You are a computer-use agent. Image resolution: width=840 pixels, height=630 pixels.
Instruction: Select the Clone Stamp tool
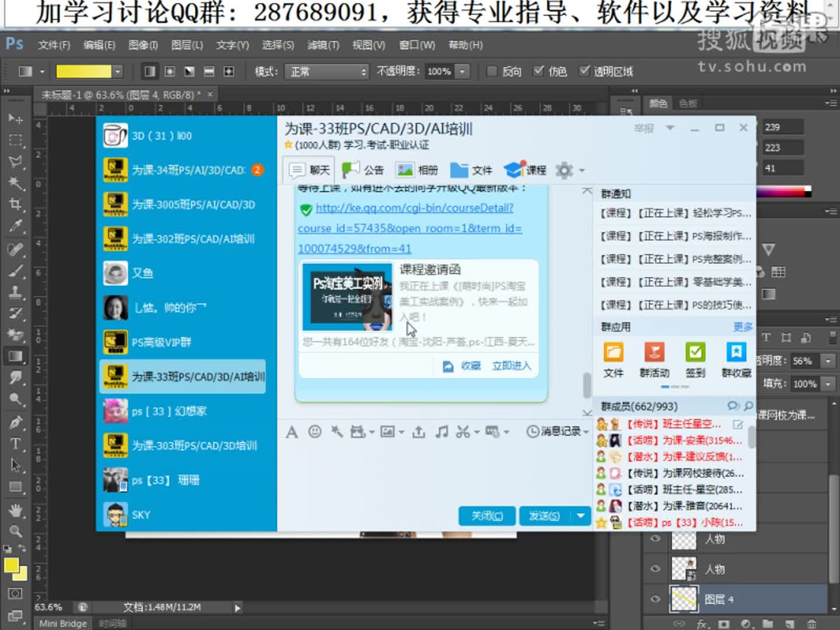coord(16,292)
